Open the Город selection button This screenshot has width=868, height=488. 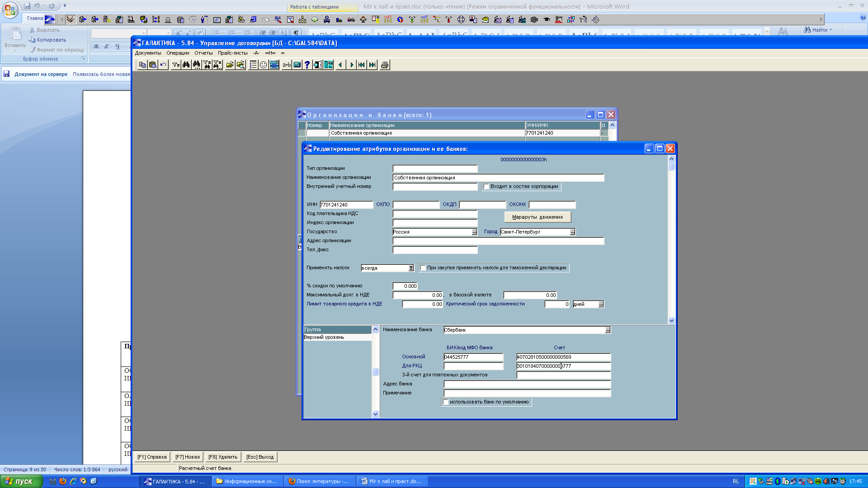572,232
